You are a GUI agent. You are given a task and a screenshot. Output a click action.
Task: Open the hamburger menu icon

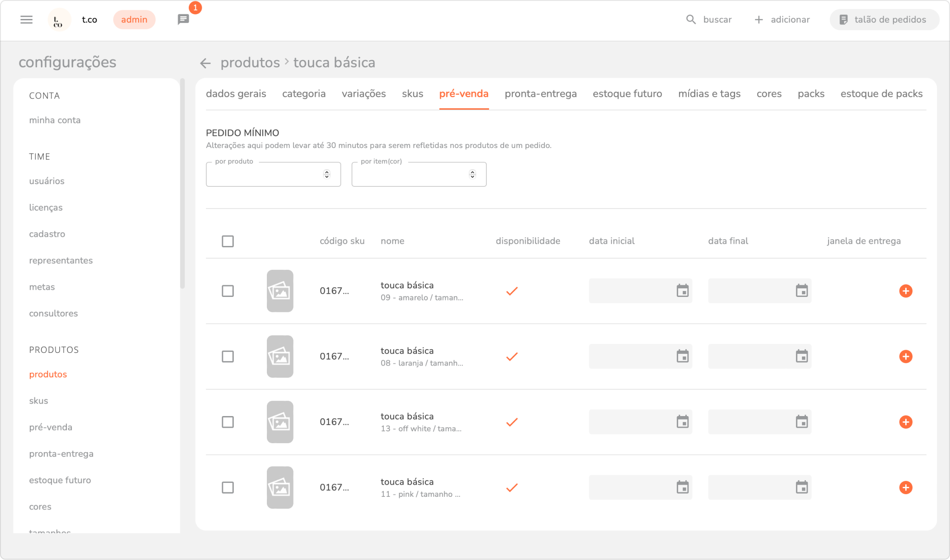27,19
